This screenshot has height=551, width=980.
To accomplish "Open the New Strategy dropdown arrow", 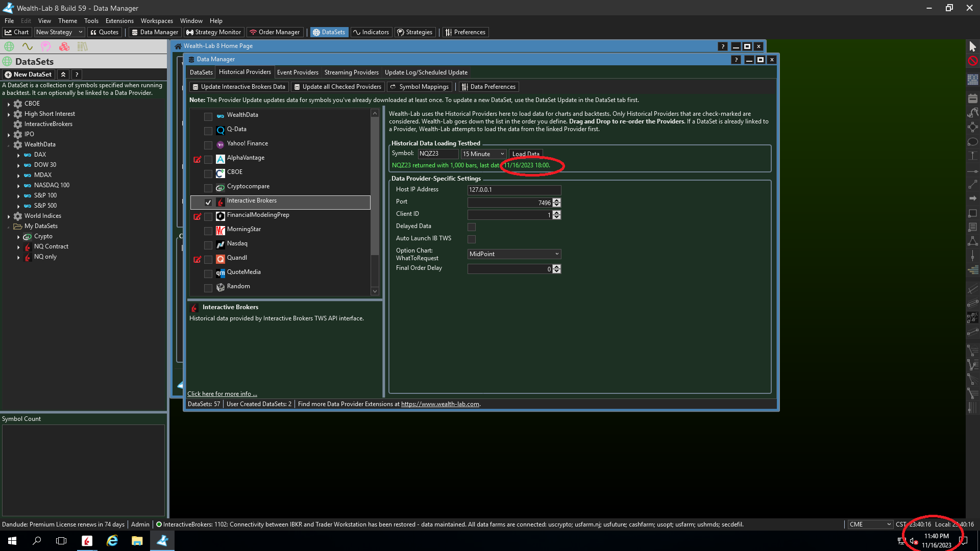I will pos(80,32).
